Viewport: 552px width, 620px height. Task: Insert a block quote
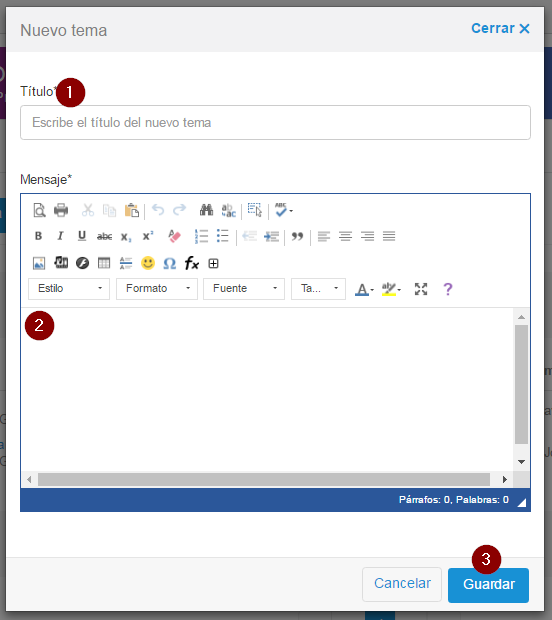[x=297, y=236]
